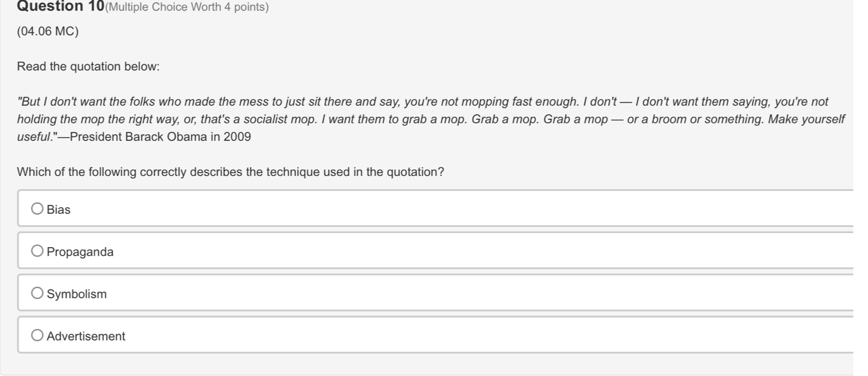Click the "(04.06 MC)" lesson code
The image size is (868, 376).
(48, 31)
